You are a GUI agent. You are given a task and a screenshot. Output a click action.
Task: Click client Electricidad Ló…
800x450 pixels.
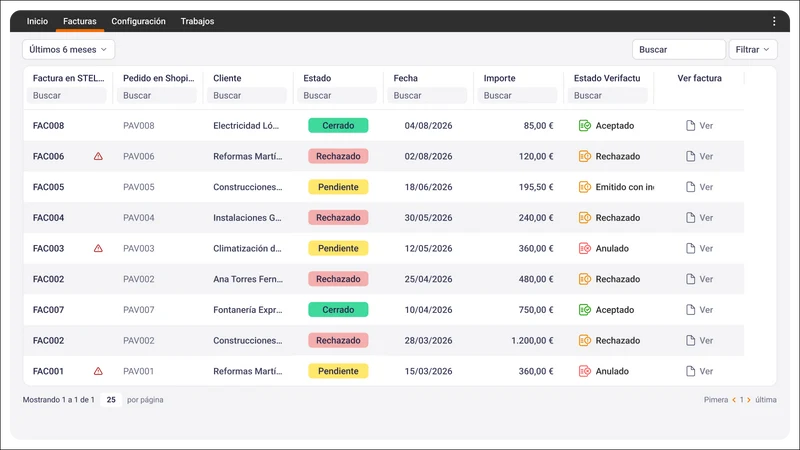246,126
